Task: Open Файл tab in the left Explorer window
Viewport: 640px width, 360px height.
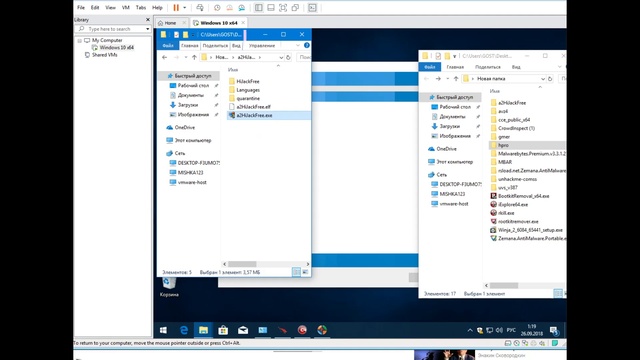Action: [168, 46]
